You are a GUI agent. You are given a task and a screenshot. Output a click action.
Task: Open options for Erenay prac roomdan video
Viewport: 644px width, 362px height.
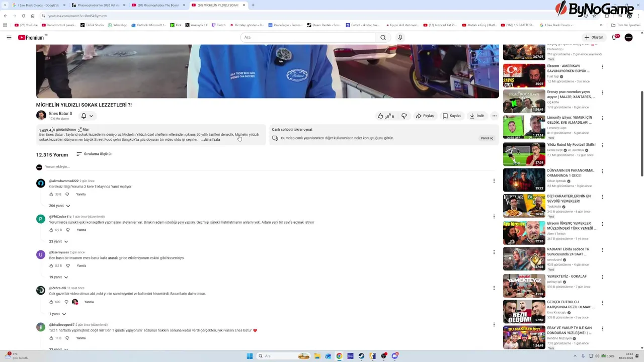click(x=602, y=93)
